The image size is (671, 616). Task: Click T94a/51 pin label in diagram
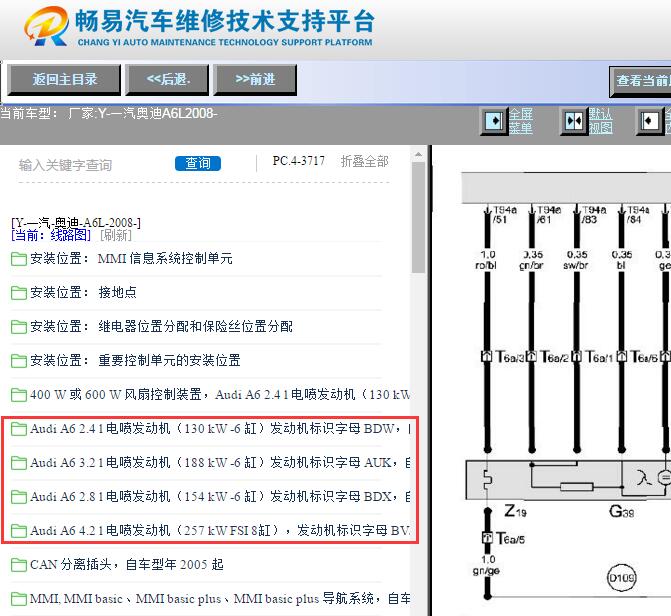point(505,215)
